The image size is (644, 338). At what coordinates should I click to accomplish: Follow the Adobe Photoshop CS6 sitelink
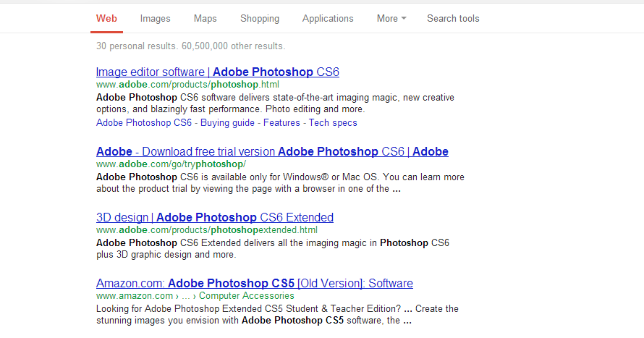pyautogui.click(x=144, y=123)
